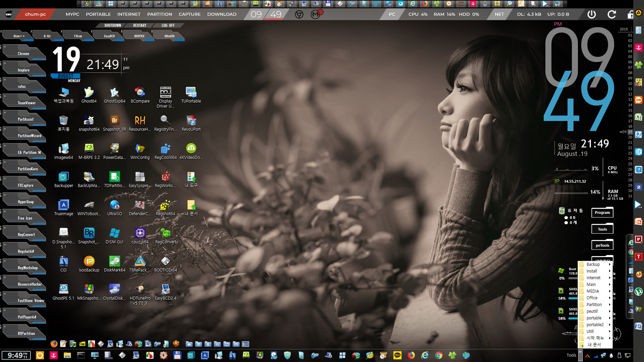Expand the peutill submenu

click(x=595, y=311)
